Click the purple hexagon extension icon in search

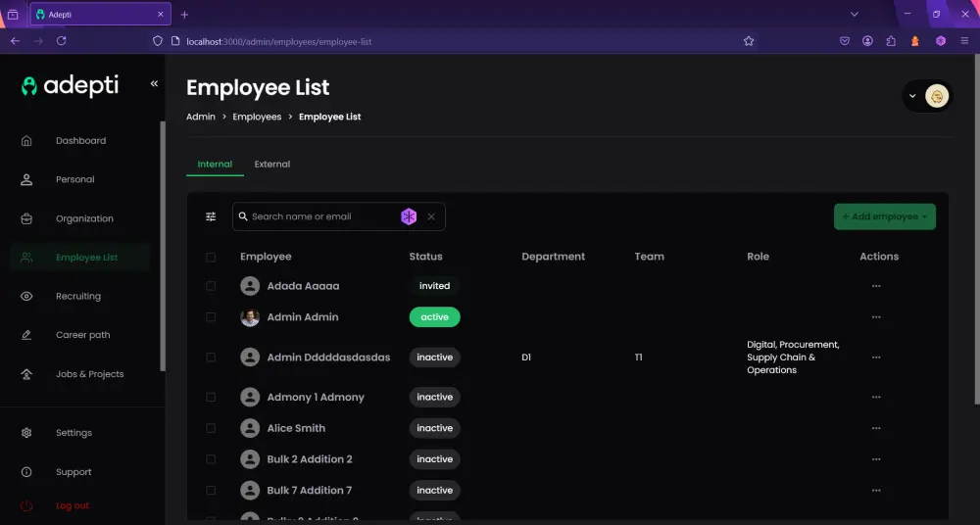[x=409, y=216]
